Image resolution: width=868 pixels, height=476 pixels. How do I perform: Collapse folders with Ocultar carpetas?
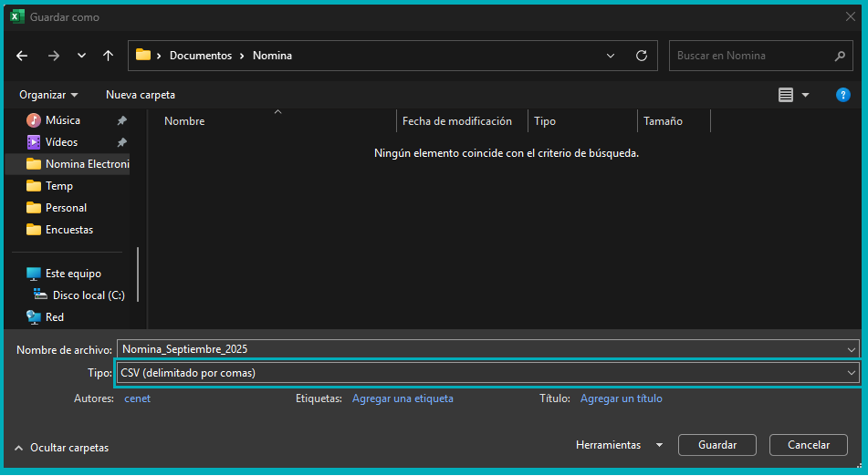click(61, 448)
